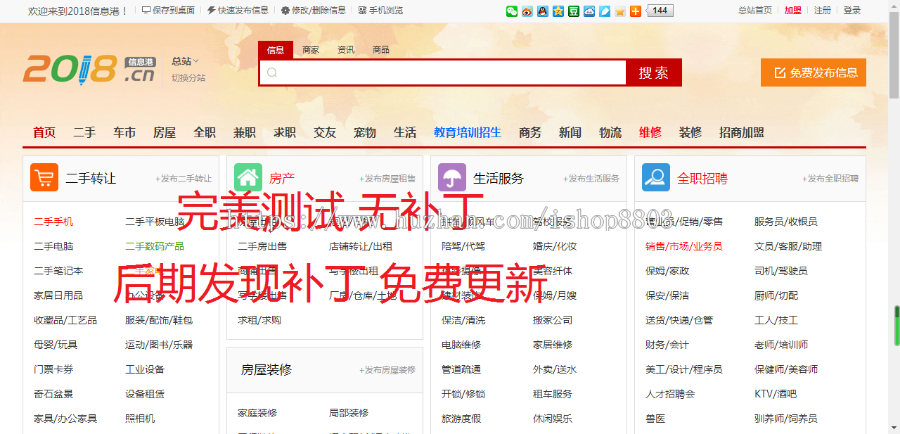This screenshot has height=434, width=900.
Task: Open 电脑维修 service link
Action: point(461,344)
